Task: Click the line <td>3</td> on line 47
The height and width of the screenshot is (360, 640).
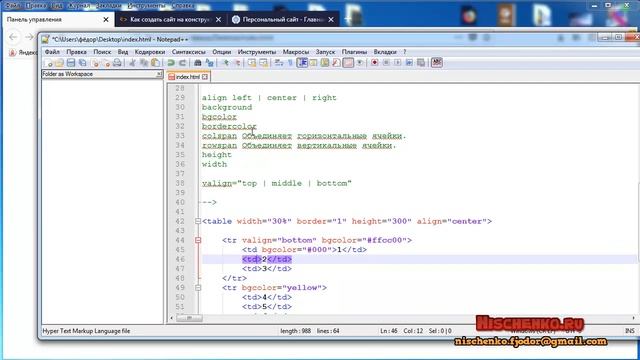Action: (x=267, y=269)
